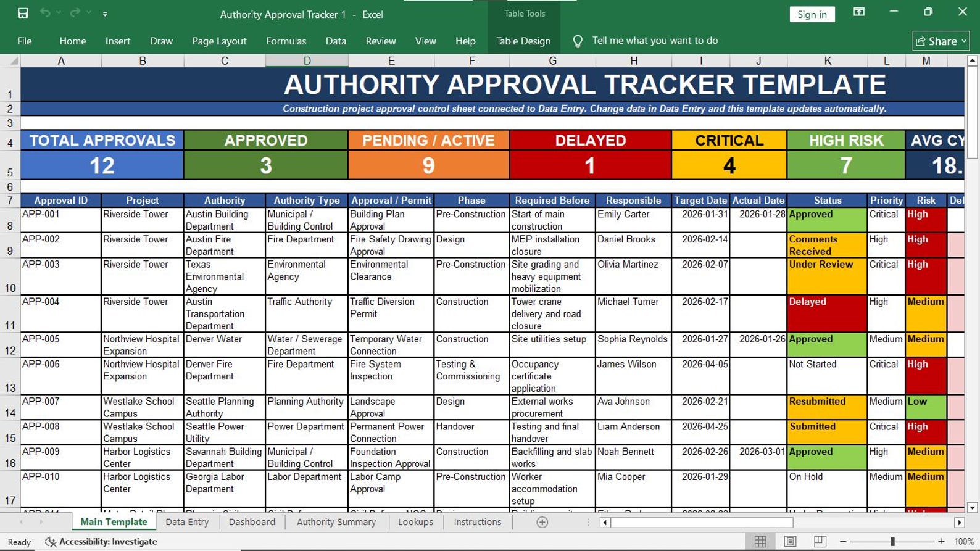The height and width of the screenshot is (551, 980).
Task: Select the Low risk cell of APP-007
Action: tap(926, 407)
